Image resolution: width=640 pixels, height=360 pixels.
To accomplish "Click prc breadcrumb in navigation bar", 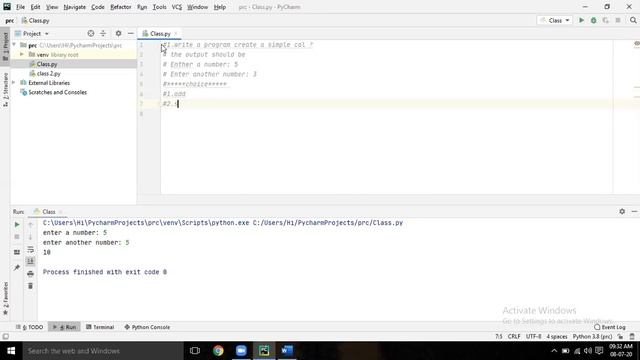I will click(10, 20).
